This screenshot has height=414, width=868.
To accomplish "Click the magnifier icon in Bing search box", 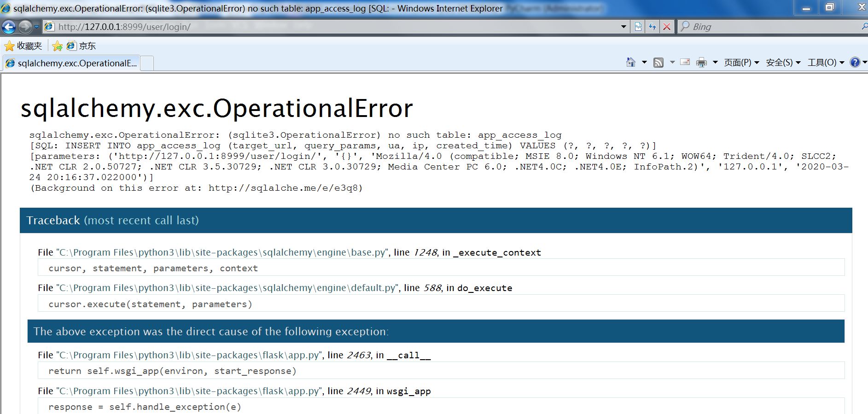I will pos(685,26).
